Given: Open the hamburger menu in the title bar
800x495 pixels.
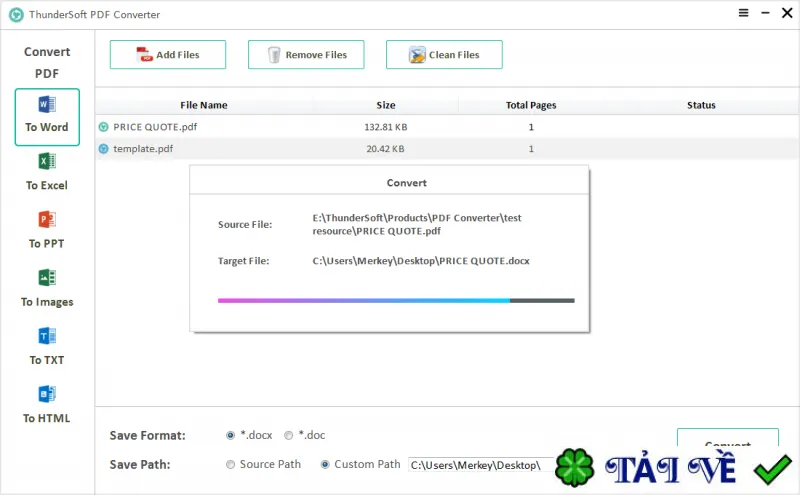Looking at the screenshot, I should 743,13.
